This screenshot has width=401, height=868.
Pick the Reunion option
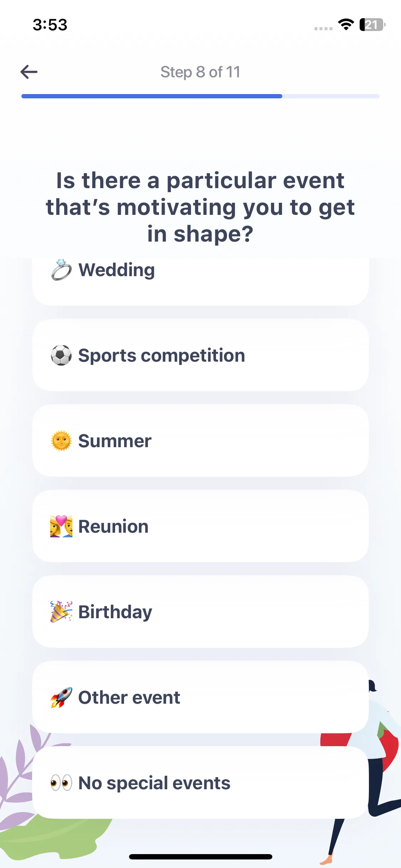[200, 526]
